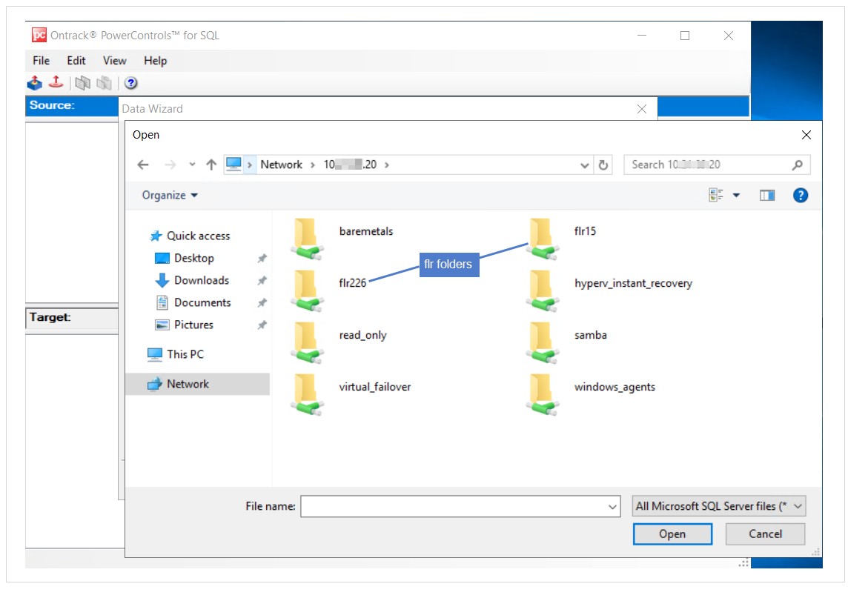The width and height of the screenshot is (868, 601).
Task: Click the baremetals folder name
Action: [366, 231]
